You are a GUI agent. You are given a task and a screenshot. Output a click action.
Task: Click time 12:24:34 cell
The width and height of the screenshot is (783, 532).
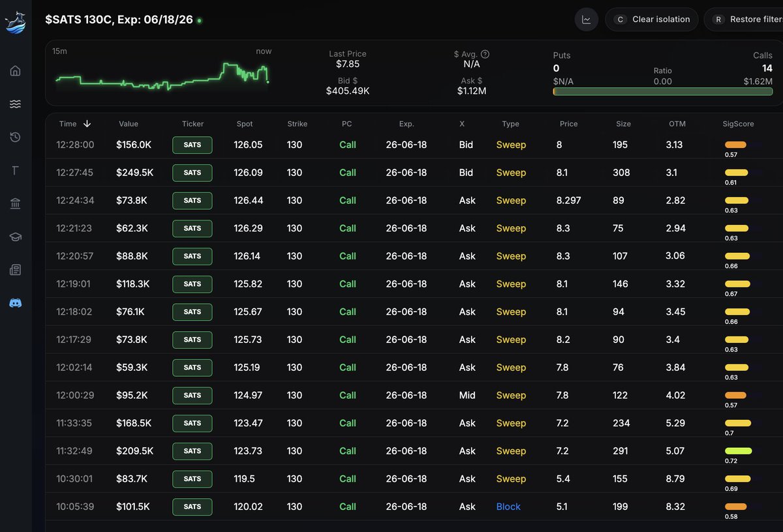click(x=75, y=200)
